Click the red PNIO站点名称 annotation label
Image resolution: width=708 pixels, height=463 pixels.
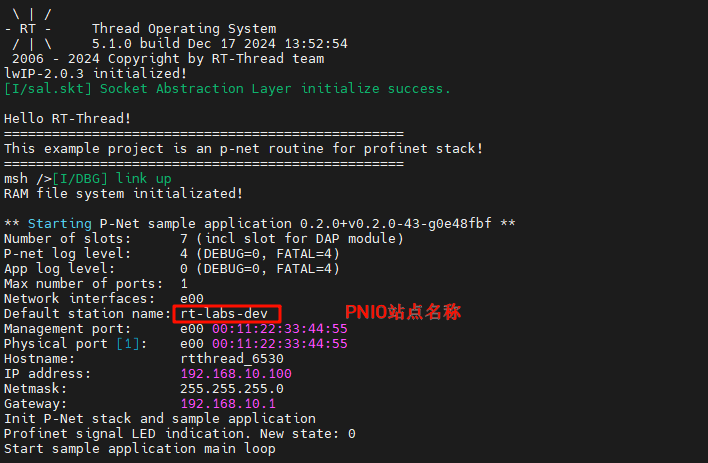pyautogui.click(x=403, y=312)
